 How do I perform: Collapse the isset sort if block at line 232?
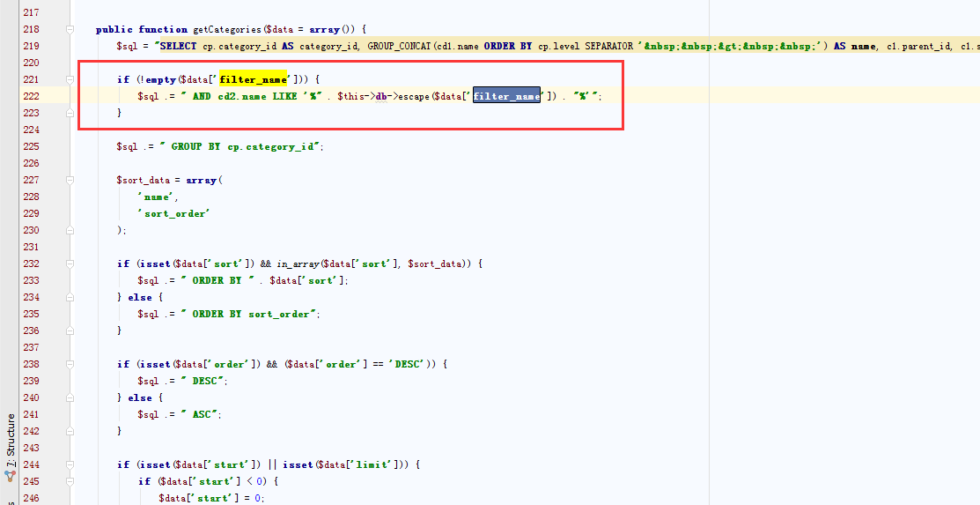coord(70,264)
